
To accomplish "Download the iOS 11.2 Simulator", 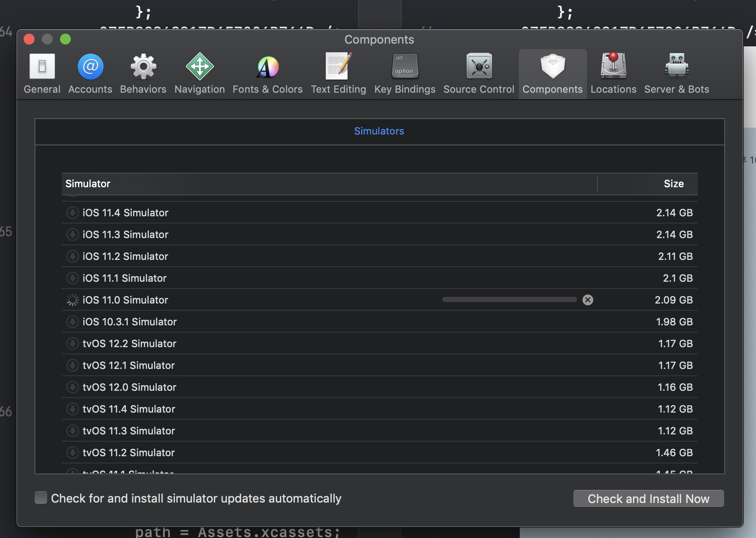I will tap(72, 256).
